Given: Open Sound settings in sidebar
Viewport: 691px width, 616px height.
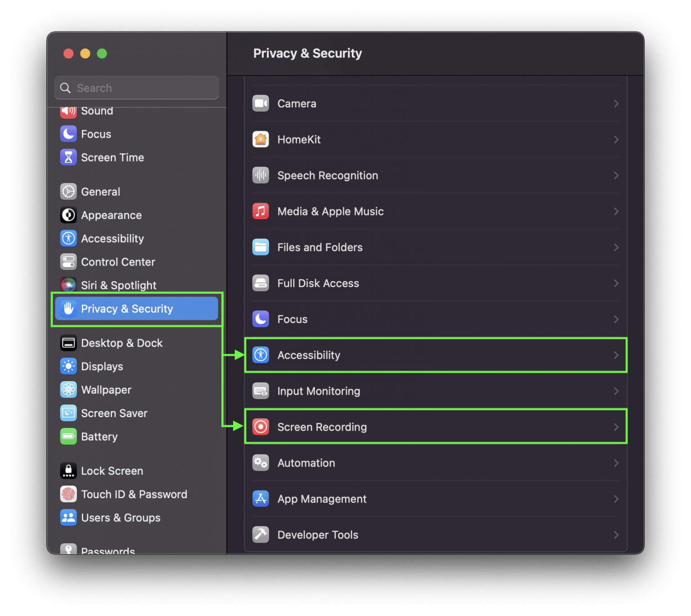Looking at the screenshot, I should (x=136, y=111).
